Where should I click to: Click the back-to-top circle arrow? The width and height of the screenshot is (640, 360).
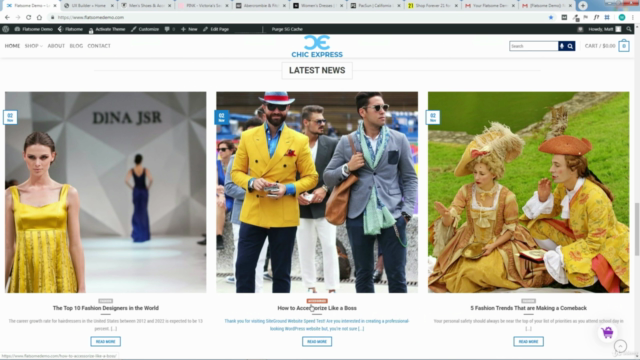(x=620, y=347)
